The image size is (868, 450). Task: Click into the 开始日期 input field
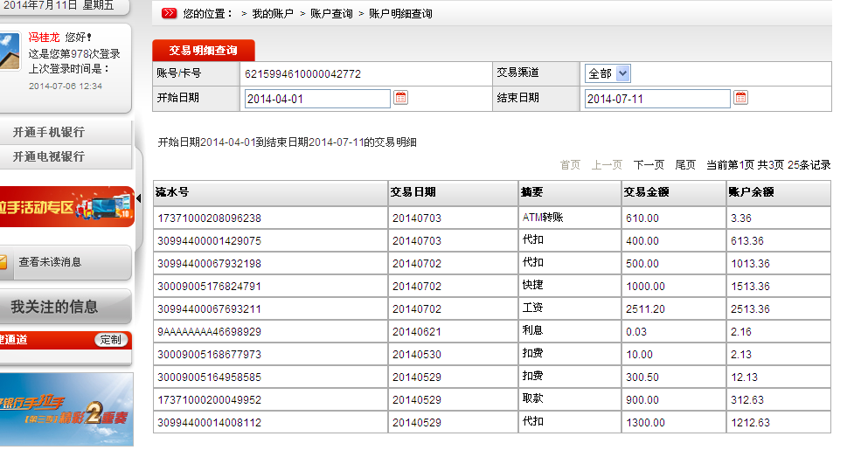(x=317, y=99)
